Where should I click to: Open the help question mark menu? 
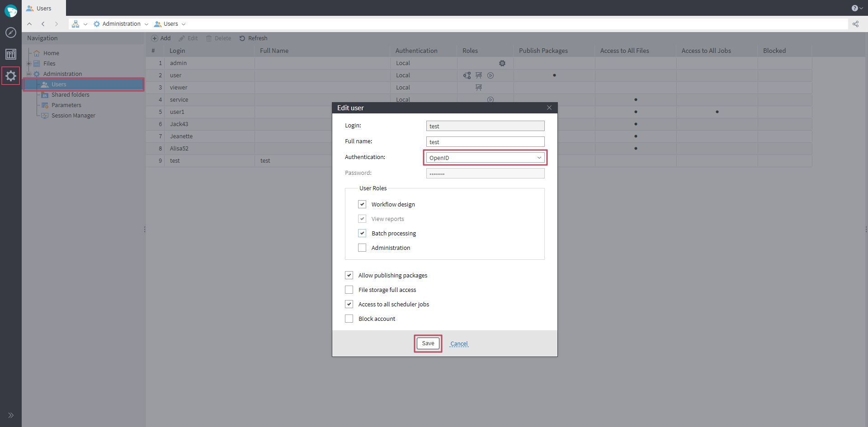pos(857,8)
